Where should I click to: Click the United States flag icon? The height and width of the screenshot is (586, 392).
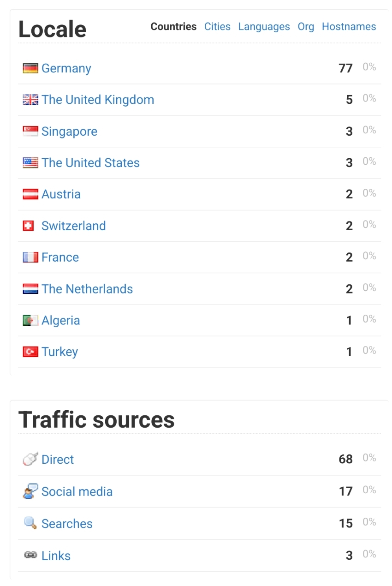click(30, 163)
